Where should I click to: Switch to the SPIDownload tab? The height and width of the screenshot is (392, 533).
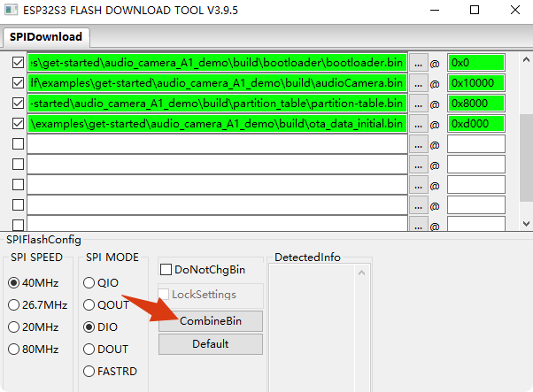(x=46, y=36)
